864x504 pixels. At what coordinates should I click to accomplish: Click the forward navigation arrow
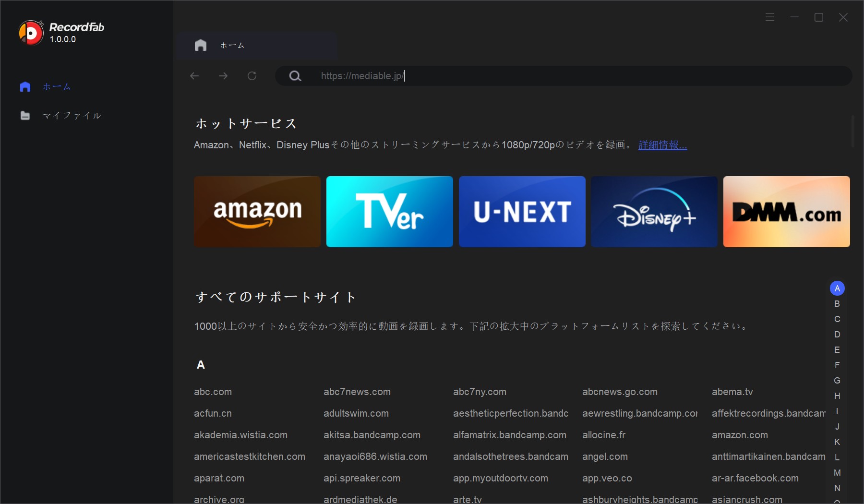(223, 76)
